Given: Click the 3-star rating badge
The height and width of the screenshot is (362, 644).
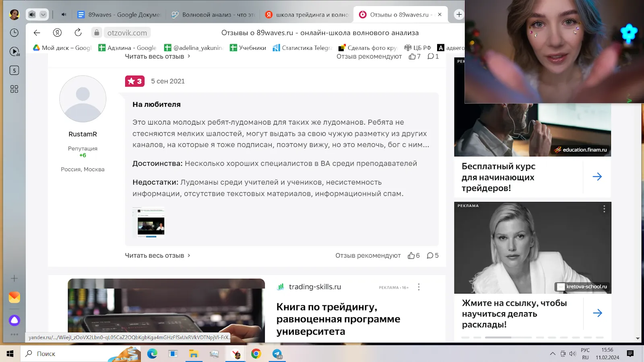Looking at the screenshot, I should pyautogui.click(x=135, y=81).
